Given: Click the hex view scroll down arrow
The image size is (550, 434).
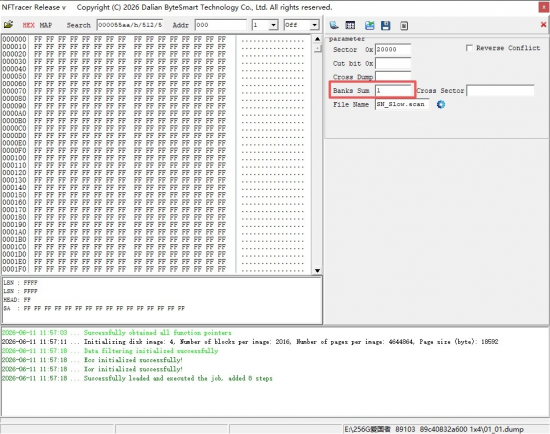Looking at the screenshot, I should pyautogui.click(x=317, y=271).
